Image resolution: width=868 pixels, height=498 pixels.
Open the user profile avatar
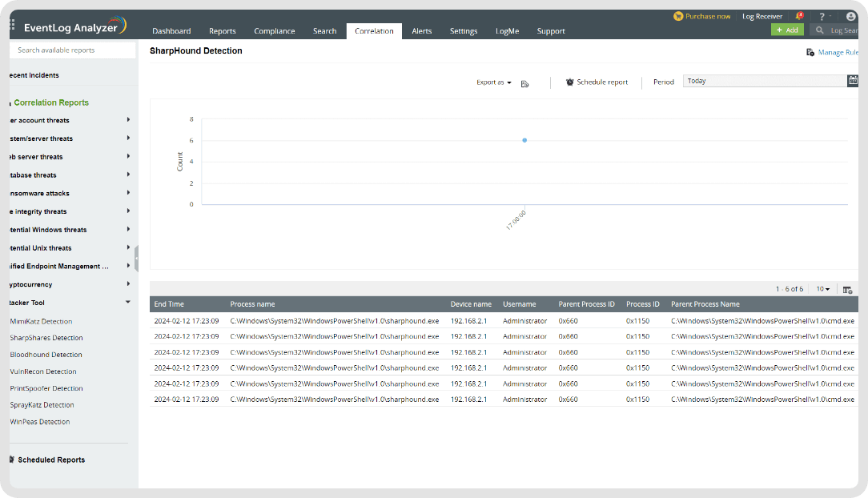(x=851, y=16)
